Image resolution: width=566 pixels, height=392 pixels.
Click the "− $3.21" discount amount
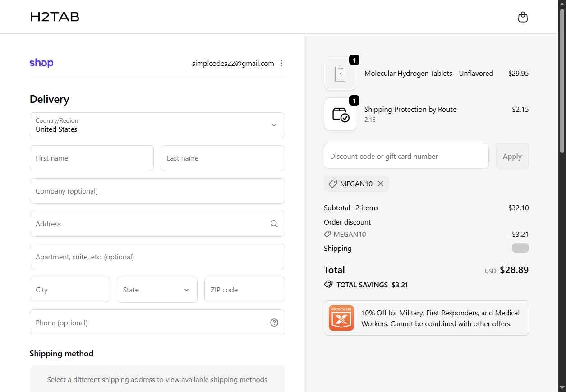point(517,235)
